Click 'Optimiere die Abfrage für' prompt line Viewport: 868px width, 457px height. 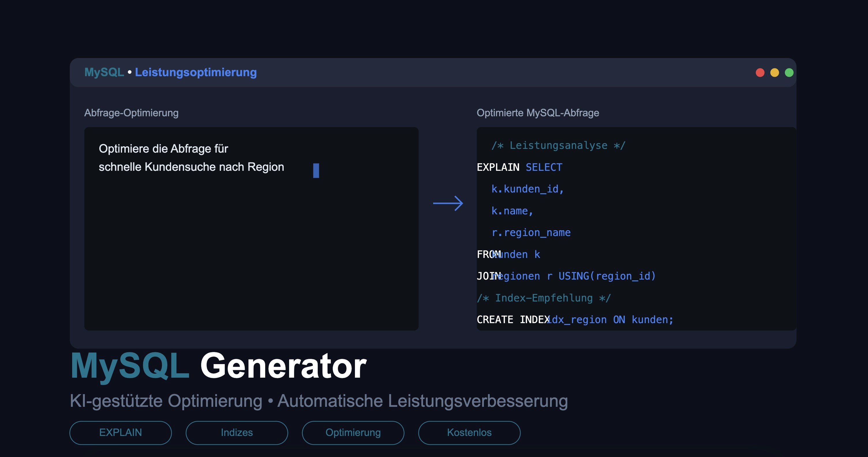[x=163, y=149]
